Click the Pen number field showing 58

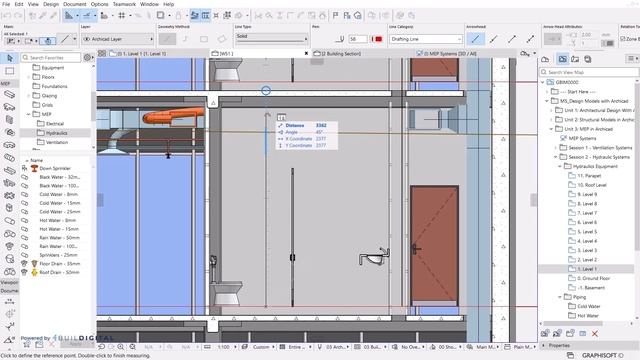[358, 39]
